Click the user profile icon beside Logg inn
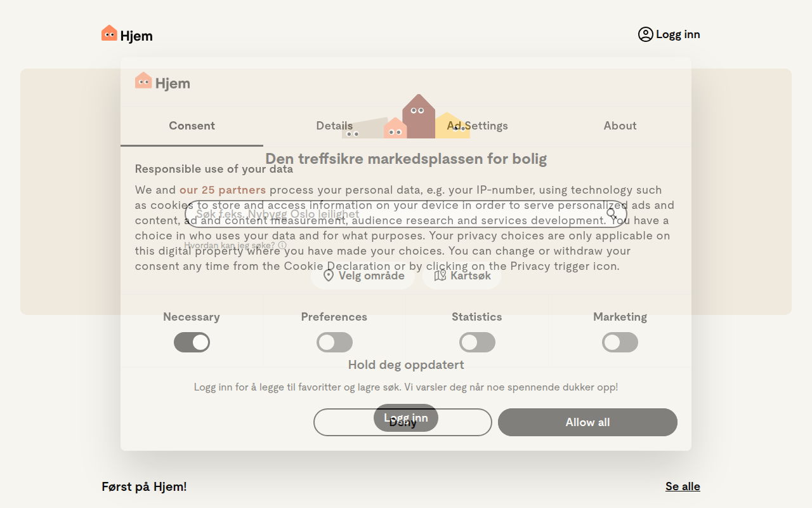 [646, 34]
